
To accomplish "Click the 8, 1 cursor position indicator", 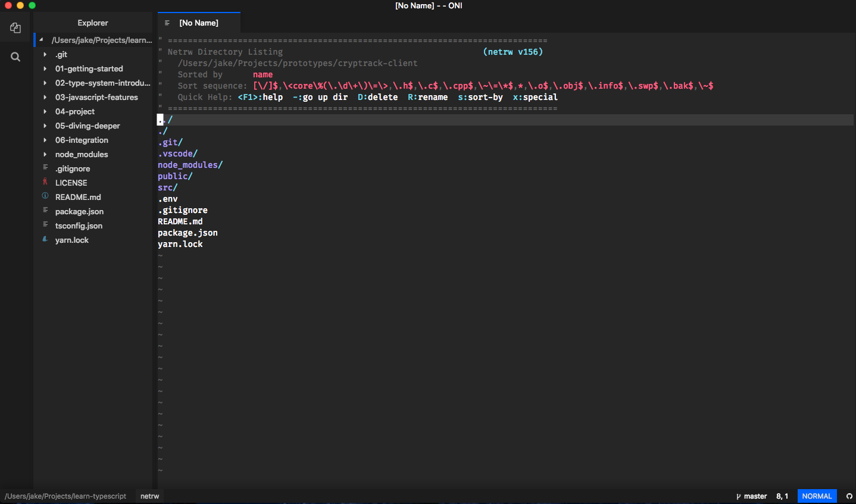I will [782, 496].
